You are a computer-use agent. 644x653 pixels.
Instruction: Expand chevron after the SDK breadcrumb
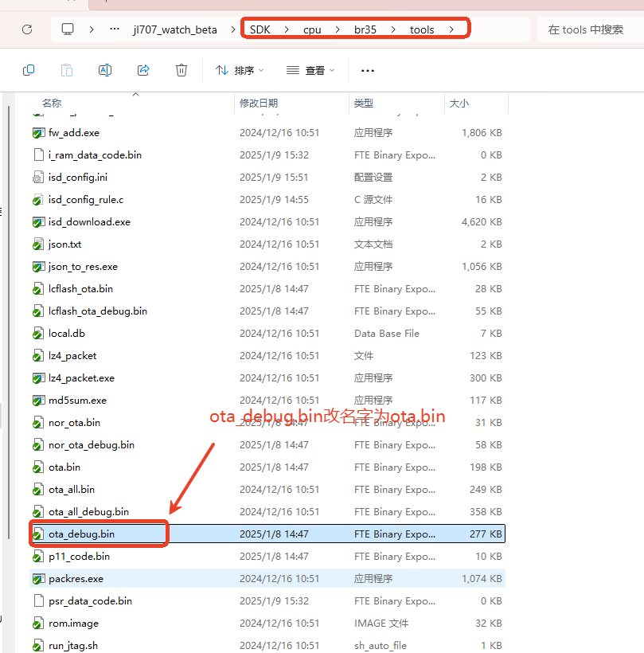click(287, 29)
